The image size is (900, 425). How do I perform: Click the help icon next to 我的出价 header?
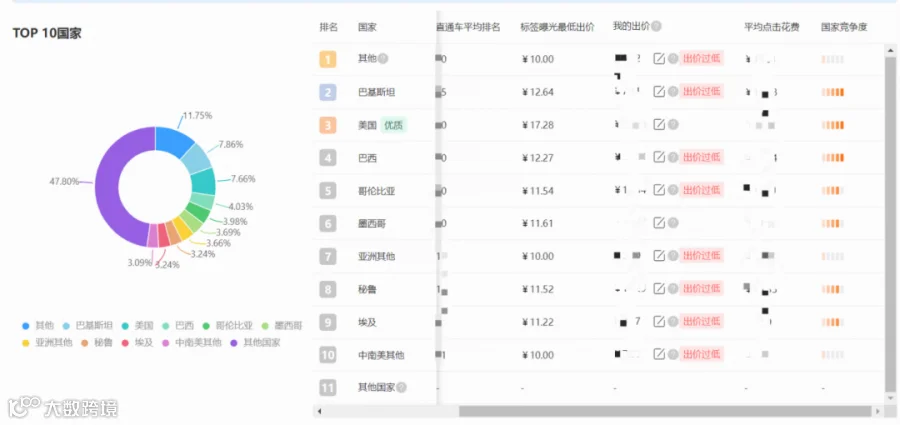coord(656,26)
